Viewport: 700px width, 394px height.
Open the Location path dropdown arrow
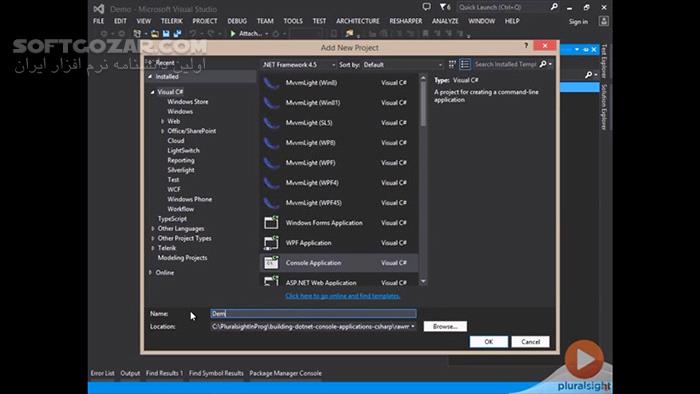click(x=412, y=327)
